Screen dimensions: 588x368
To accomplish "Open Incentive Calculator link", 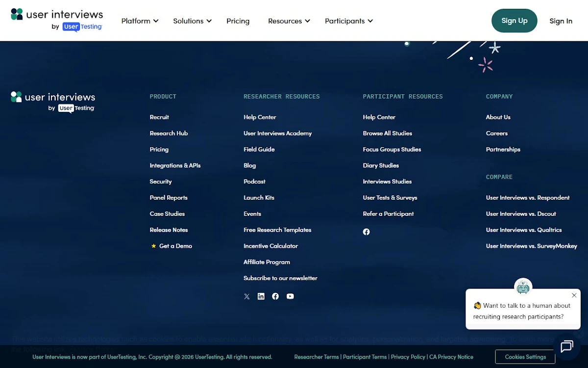I will [271, 246].
